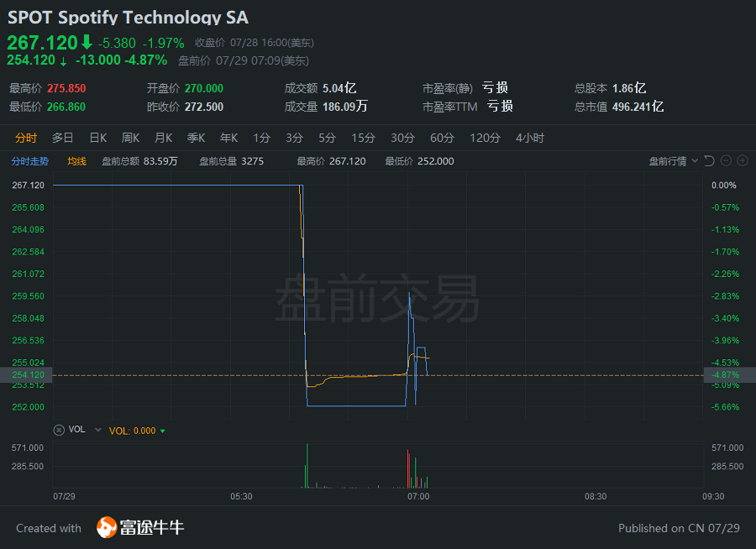Select the 30分 interval tab
The height and width of the screenshot is (549, 756).
(x=402, y=138)
